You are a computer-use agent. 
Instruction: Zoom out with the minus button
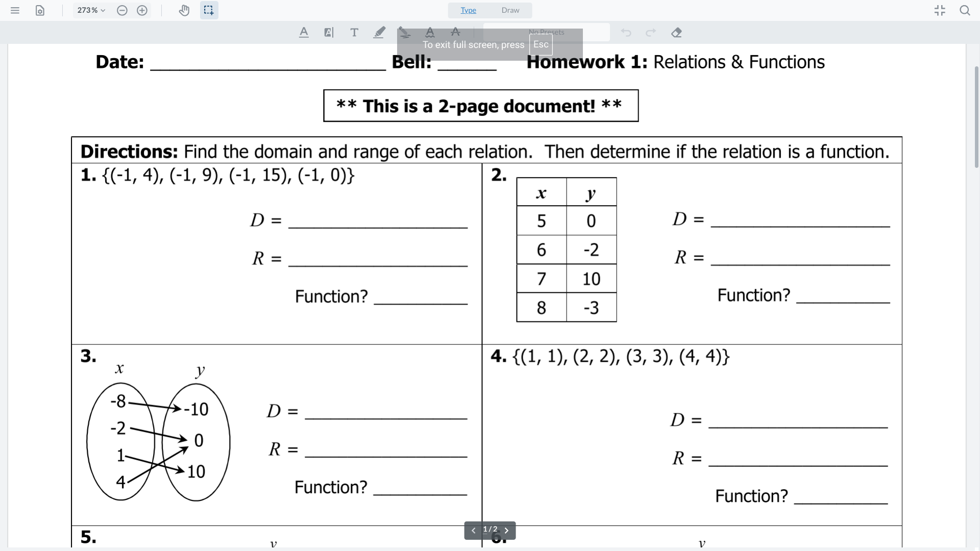click(x=122, y=10)
